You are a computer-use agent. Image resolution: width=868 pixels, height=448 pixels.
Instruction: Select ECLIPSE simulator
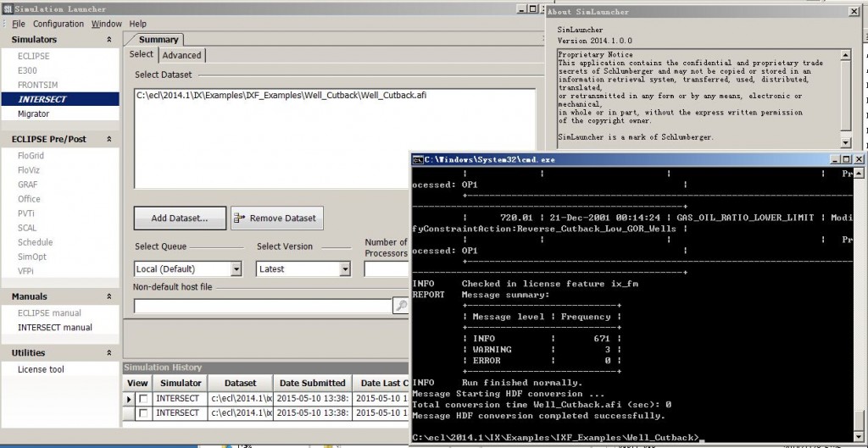(33, 57)
